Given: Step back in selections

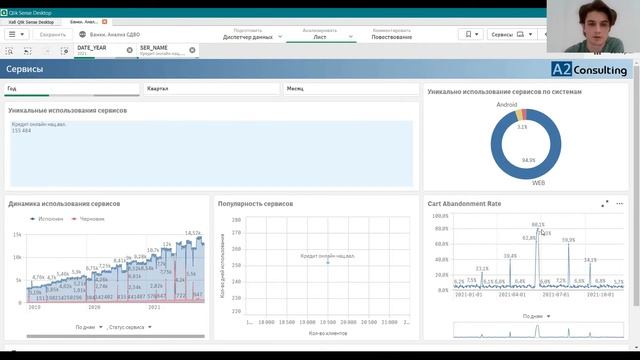Looking at the screenshot, I should coord(28,51).
